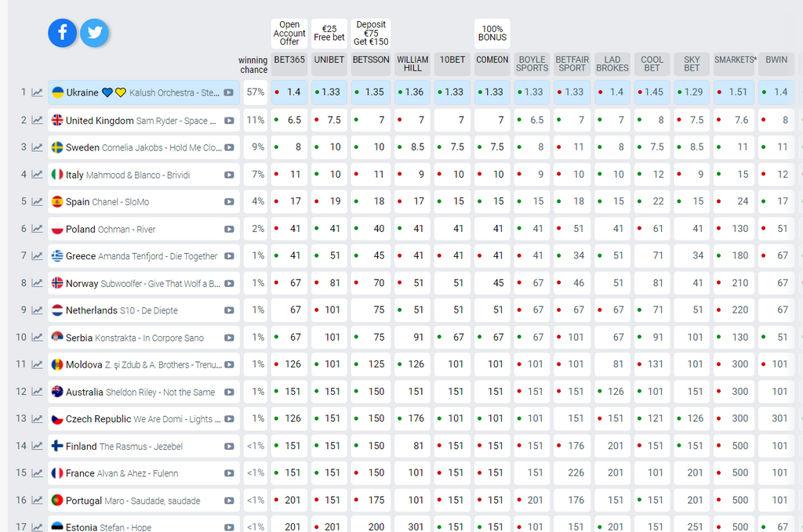Select the SKY BET column header
This screenshot has height=532, width=803.
(x=692, y=64)
